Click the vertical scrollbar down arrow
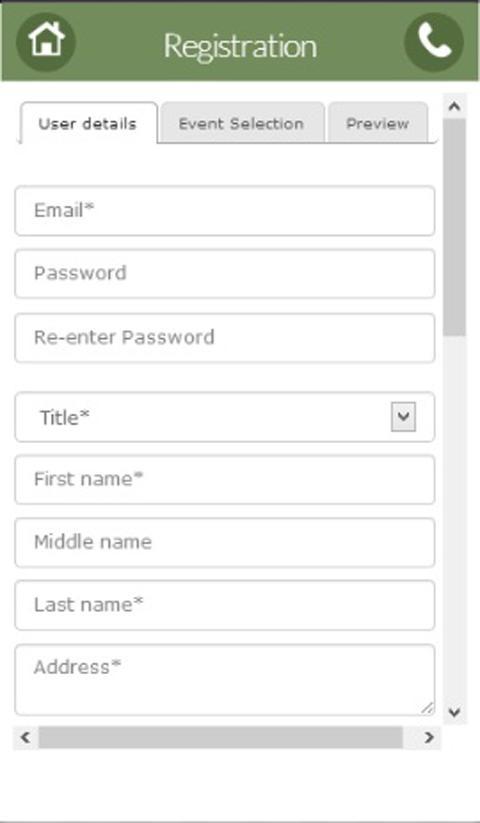The image size is (480, 823). click(x=454, y=712)
